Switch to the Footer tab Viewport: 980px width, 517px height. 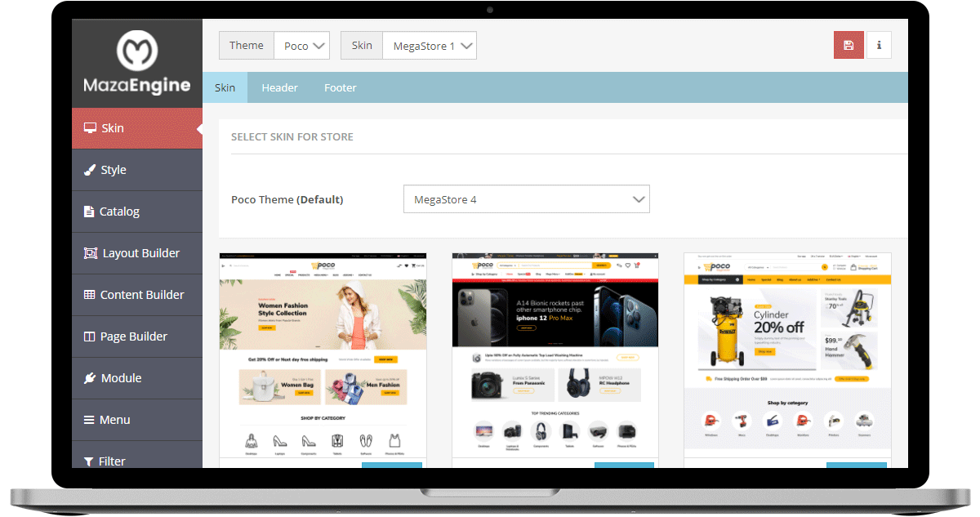pyautogui.click(x=341, y=87)
